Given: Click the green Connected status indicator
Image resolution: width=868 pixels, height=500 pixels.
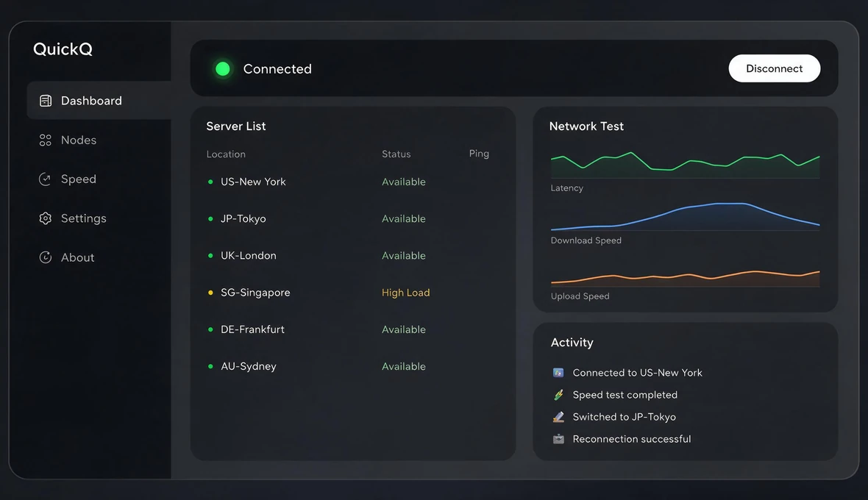Looking at the screenshot, I should 223,68.
